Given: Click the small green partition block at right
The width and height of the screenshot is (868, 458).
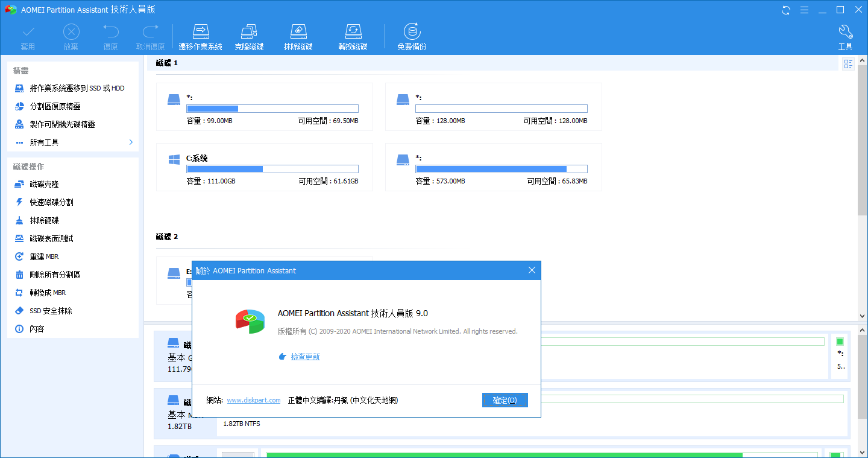Looking at the screenshot, I should pyautogui.click(x=840, y=342).
